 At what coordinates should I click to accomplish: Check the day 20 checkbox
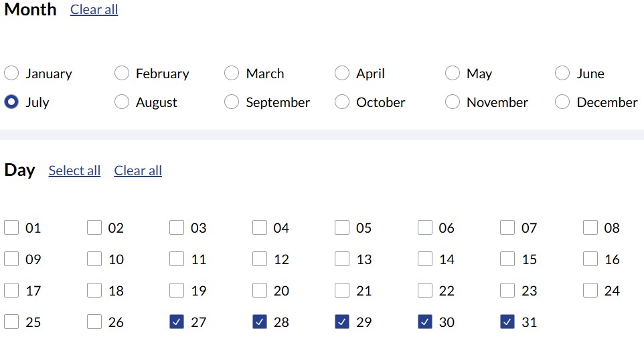coord(260,291)
